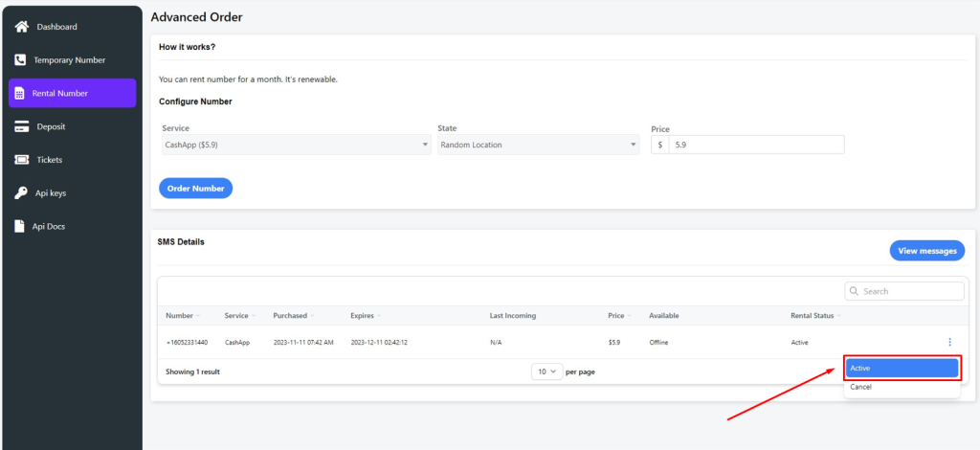The image size is (980, 450).
Task: Click the View messages button
Action: pyautogui.click(x=926, y=251)
